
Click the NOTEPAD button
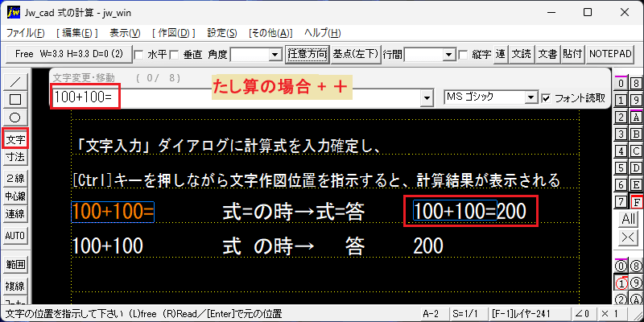[609, 54]
